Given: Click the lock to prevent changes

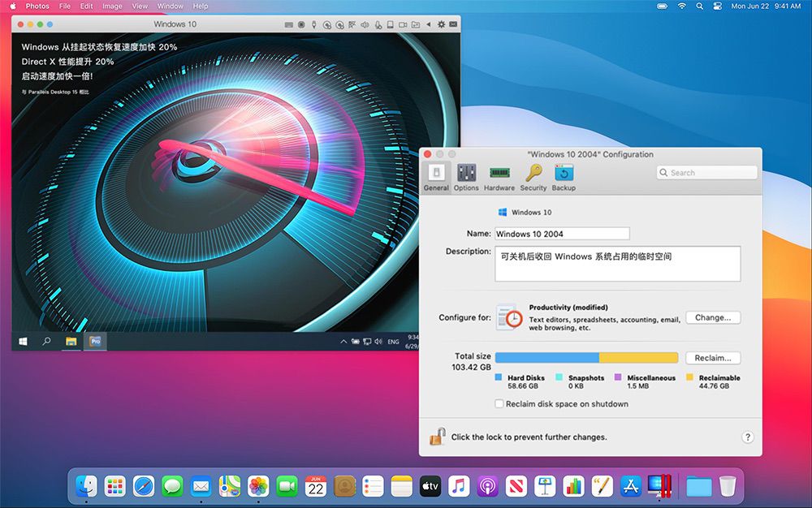Looking at the screenshot, I should pos(438,437).
